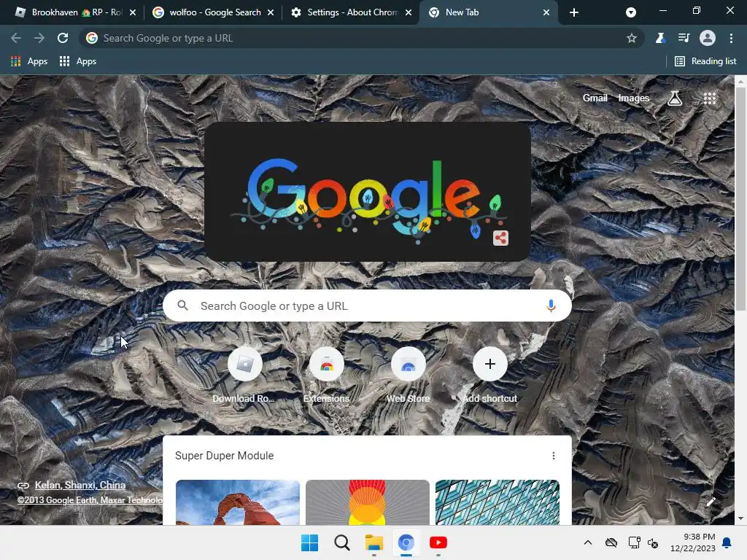
Task: Open the colorful Apps bookmark
Action: 29,61
